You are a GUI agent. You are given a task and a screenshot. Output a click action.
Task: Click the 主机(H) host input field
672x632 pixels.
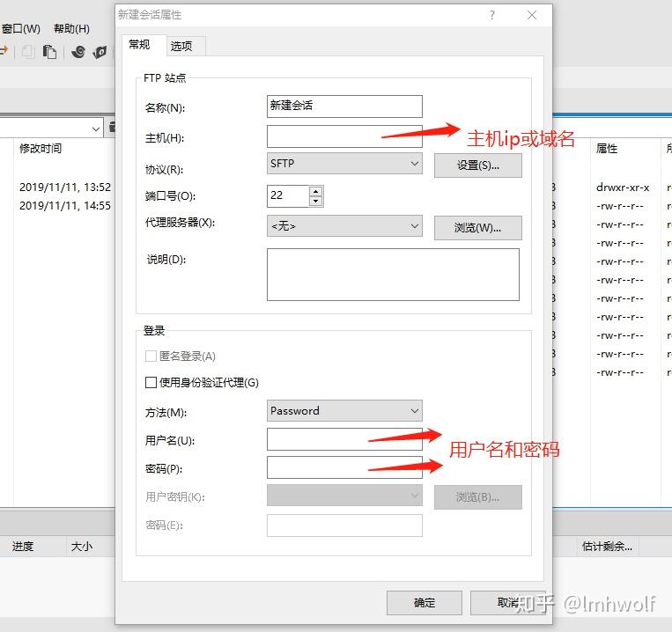click(344, 136)
